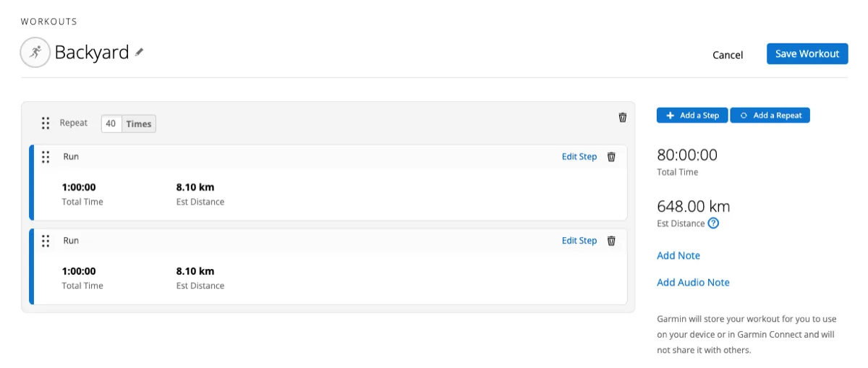Edit the second Run step

579,241
